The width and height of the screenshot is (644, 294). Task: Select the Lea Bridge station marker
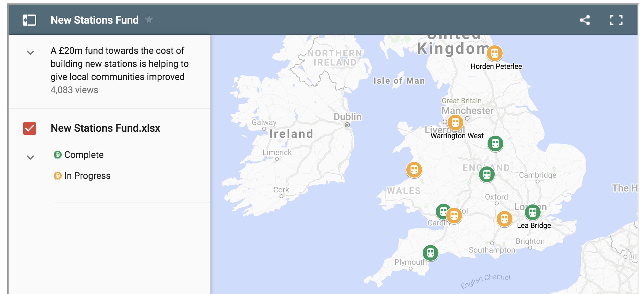click(533, 212)
